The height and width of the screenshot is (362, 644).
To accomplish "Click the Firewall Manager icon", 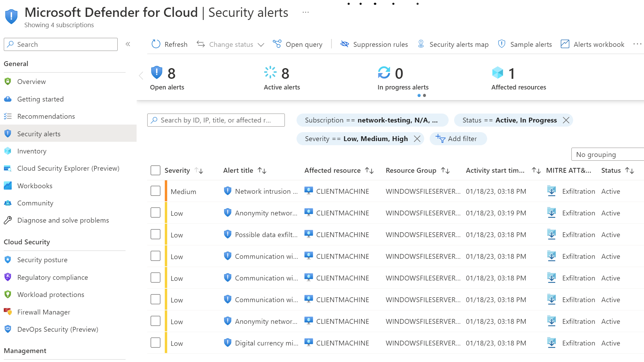I will pos(8,312).
